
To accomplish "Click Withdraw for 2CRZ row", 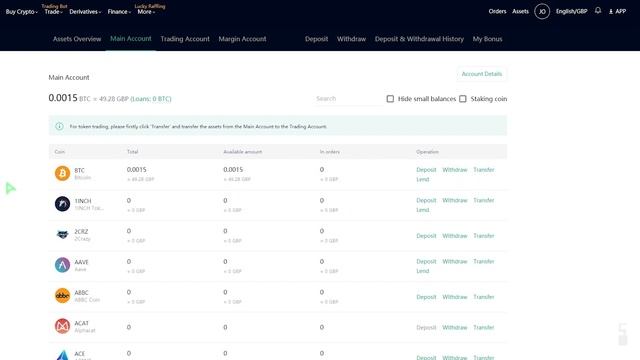I will point(455,236).
